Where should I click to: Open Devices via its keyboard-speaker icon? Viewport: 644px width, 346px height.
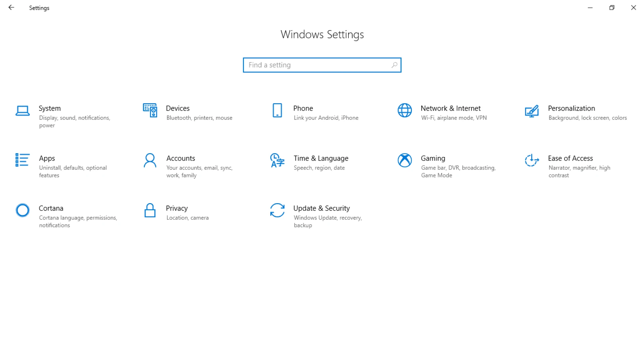coord(150,110)
